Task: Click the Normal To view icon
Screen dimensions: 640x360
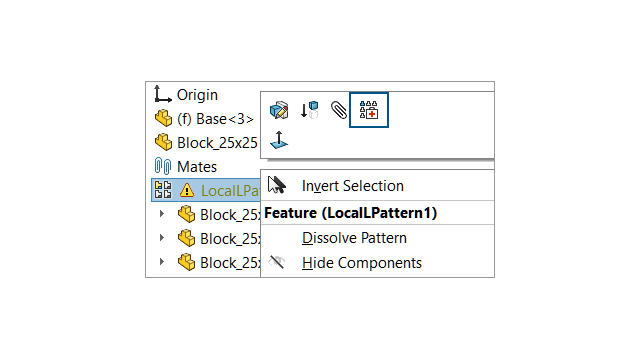Action: point(279,140)
